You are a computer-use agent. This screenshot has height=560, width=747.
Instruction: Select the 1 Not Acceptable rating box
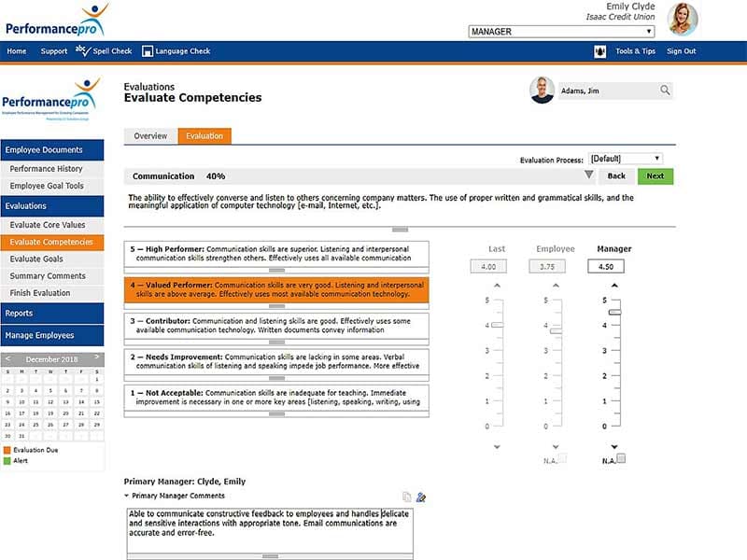pos(276,398)
